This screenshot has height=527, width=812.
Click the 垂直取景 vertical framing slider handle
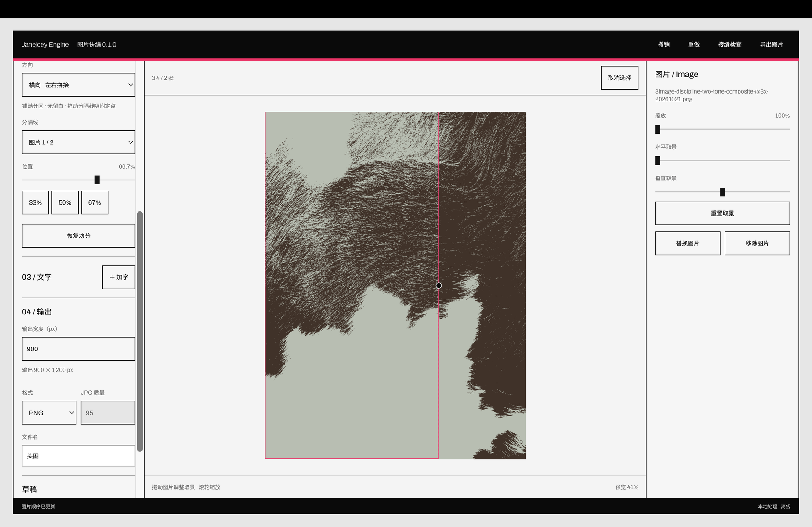click(722, 192)
